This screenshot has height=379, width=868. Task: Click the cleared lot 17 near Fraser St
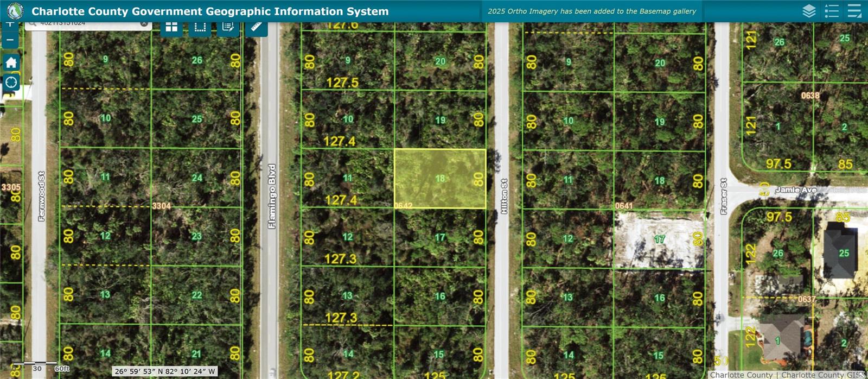pyautogui.click(x=659, y=240)
